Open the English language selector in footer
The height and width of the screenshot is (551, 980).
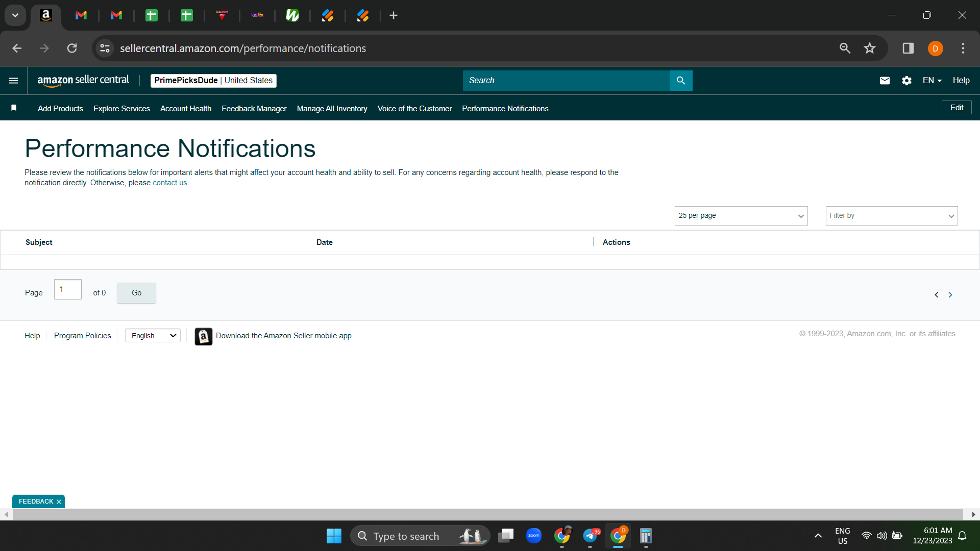pos(153,336)
